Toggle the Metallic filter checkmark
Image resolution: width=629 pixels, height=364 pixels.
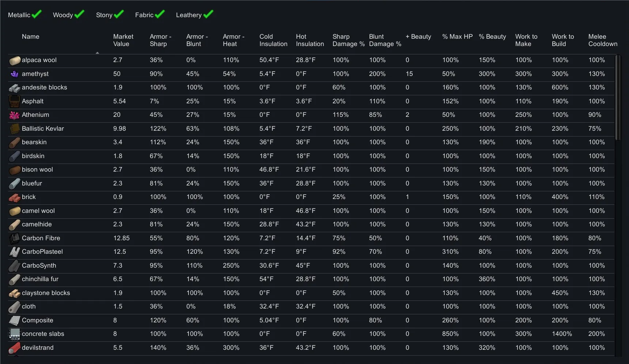click(x=36, y=15)
